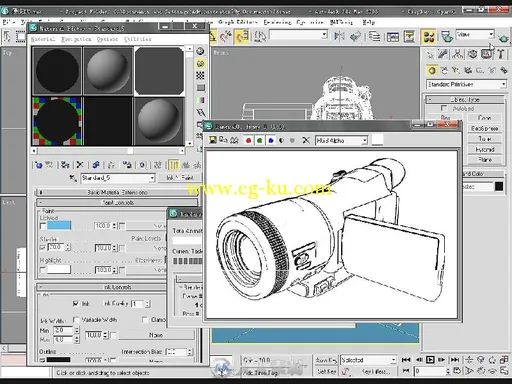Click the Render Scene teapot icon
Image resolution: width=512 pixels, height=384 pixels.
coord(446,36)
